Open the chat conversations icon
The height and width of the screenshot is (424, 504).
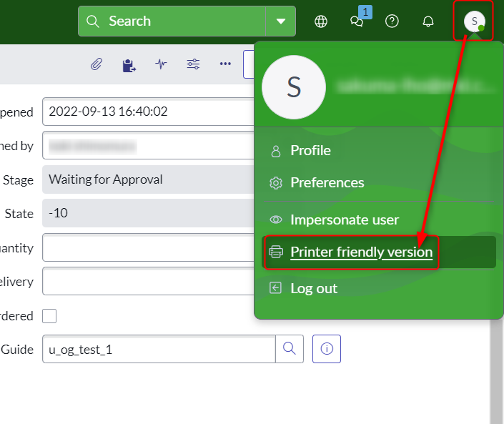coord(357,21)
